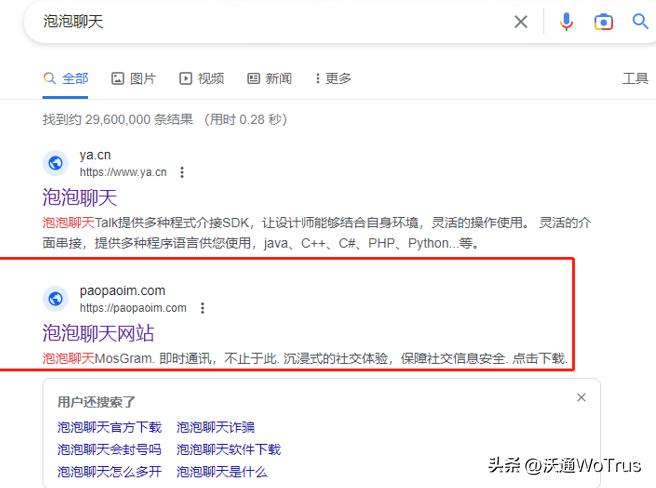Click the paopaoim.com site name text
Screen dimensions: 656x488
click(x=123, y=290)
